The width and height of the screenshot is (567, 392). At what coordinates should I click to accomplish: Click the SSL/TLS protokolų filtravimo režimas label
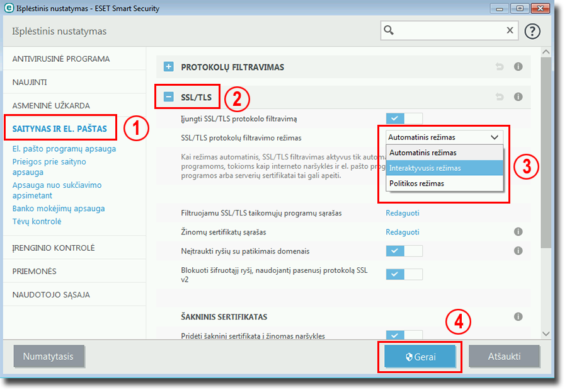coord(241,138)
